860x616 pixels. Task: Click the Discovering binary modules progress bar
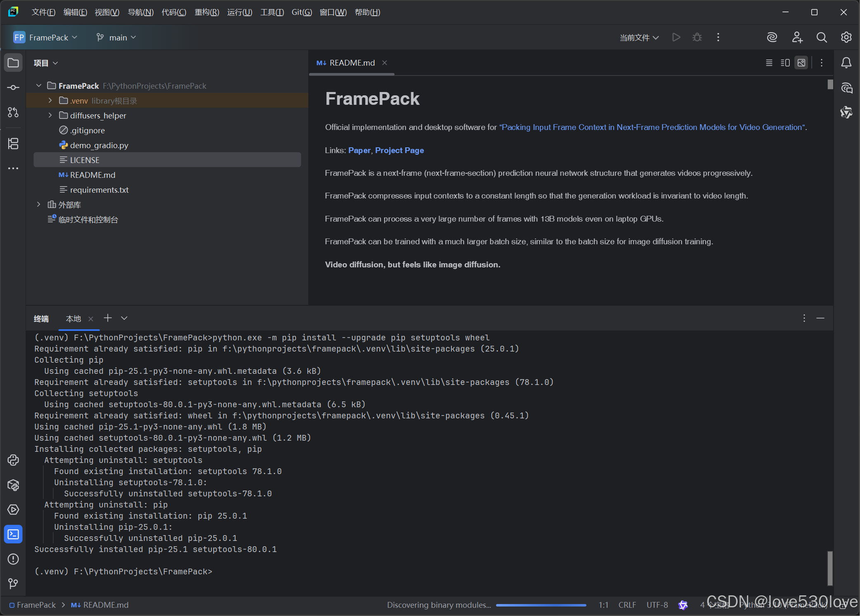coord(541,605)
